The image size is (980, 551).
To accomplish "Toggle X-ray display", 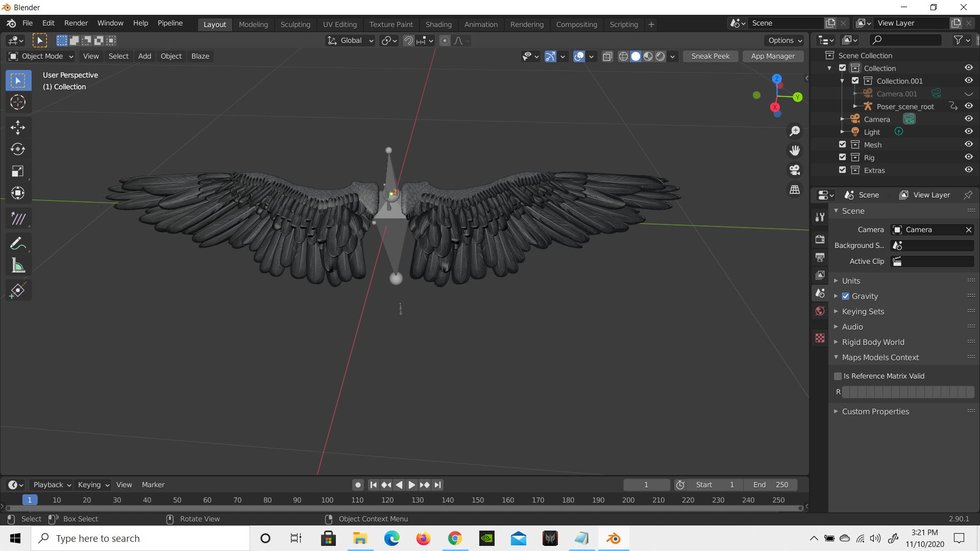I will tap(607, 56).
